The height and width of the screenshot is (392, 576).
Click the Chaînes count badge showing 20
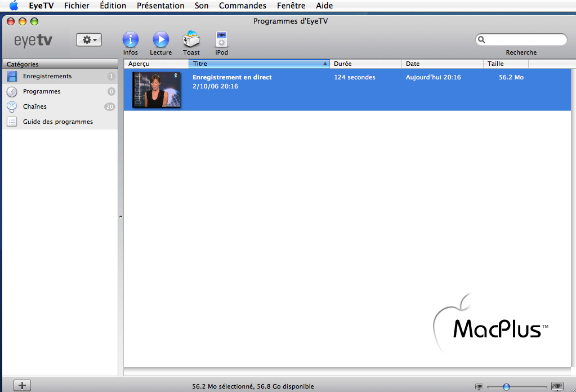109,106
